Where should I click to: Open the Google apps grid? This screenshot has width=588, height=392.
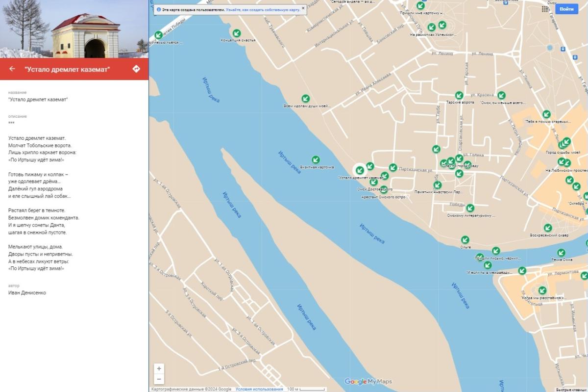coord(545,9)
